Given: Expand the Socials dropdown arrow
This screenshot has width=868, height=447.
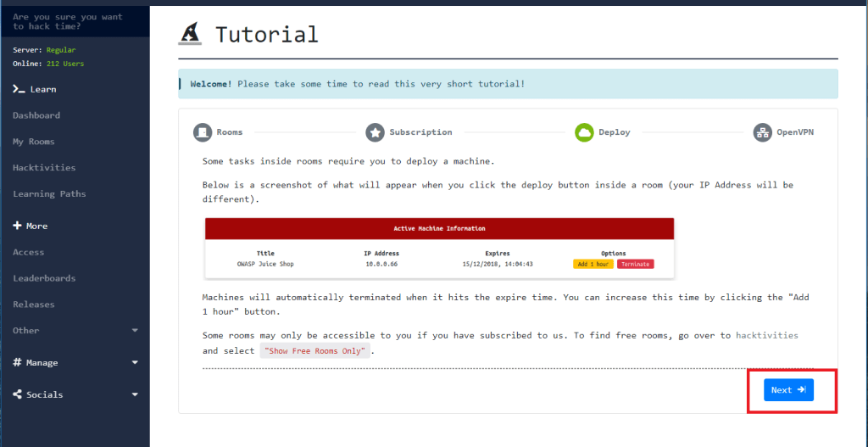Looking at the screenshot, I should click(135, 395).
